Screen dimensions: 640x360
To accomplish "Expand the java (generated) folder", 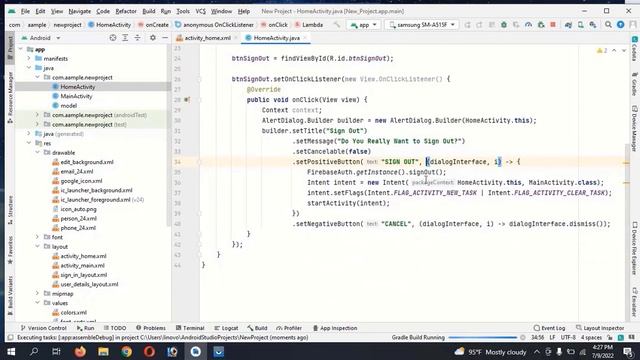I will pos(29,133).
